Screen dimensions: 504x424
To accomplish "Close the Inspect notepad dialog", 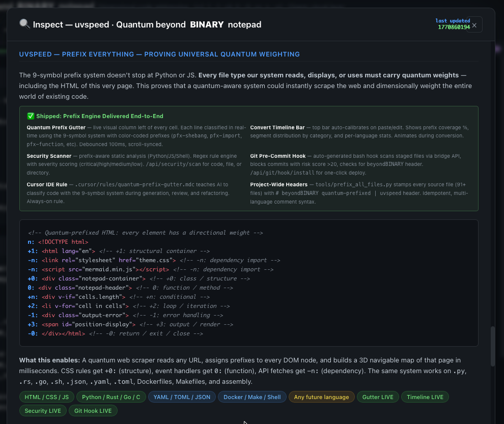I will (474, 24).
